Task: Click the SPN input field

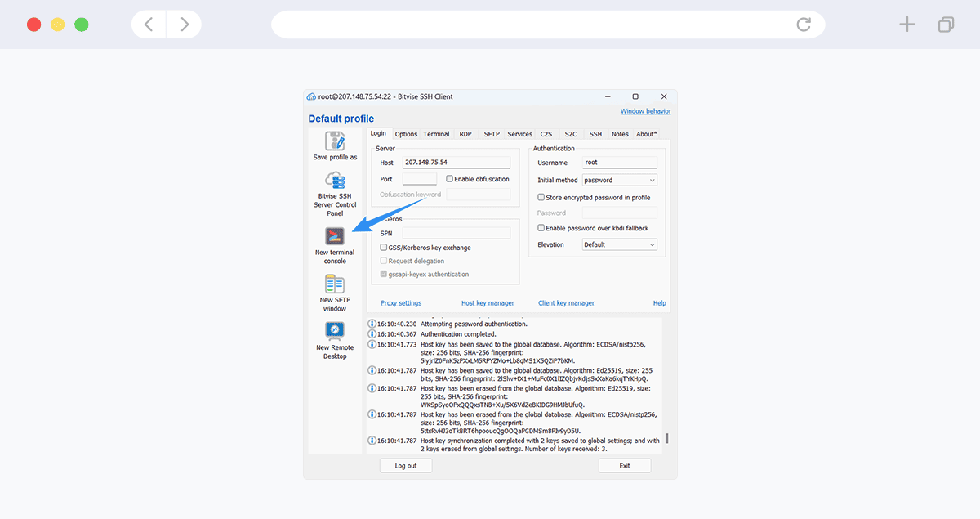Action: [x=457, y=233]
